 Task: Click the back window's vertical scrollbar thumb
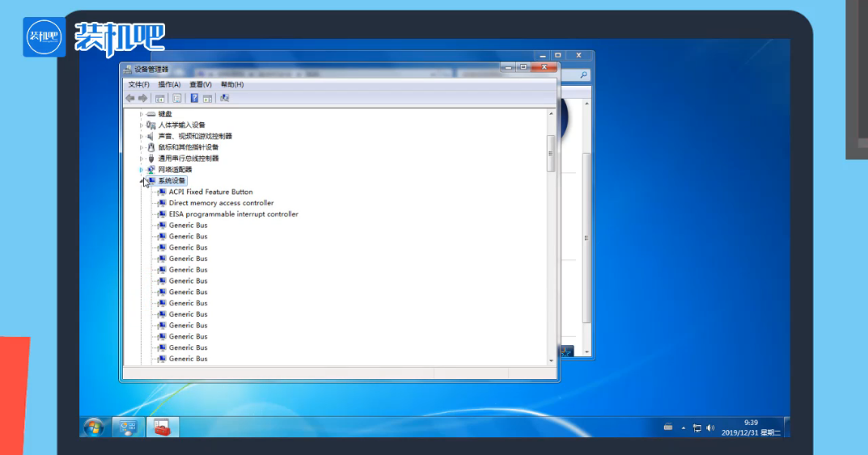click(x=586, y=238)
